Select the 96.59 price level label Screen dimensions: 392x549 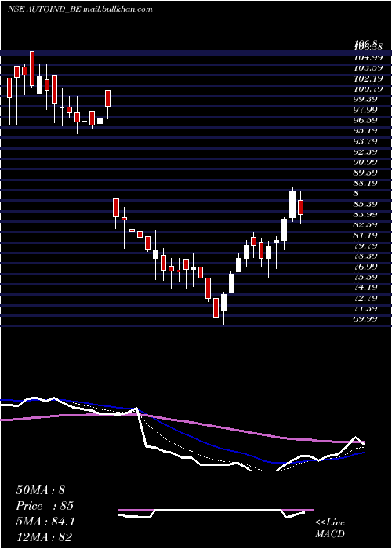point(366,121)
